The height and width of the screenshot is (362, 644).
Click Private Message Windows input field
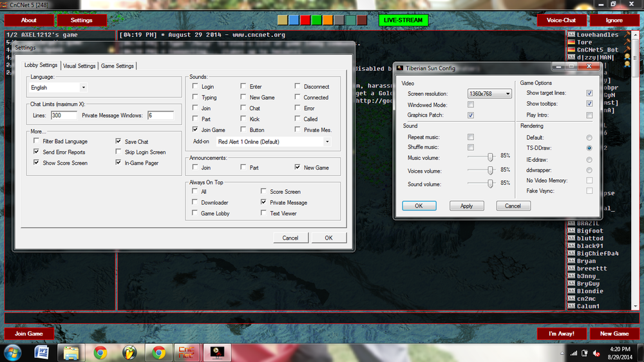click(x=160, y=115)
